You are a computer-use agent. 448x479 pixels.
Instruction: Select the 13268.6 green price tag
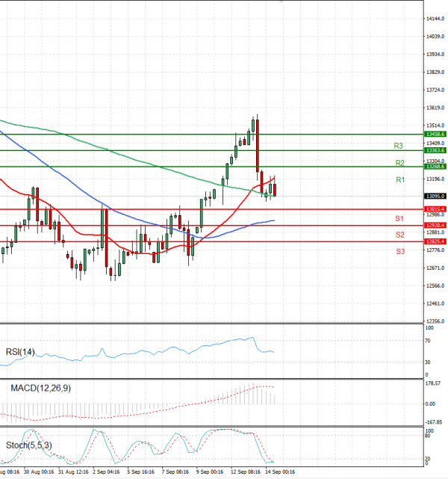coord(435,167)
